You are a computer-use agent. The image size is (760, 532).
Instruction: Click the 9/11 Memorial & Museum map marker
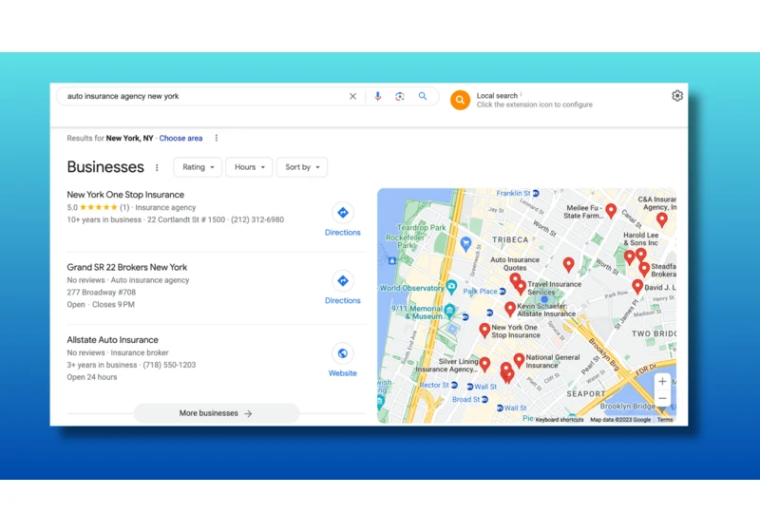click(x=449, y=311)
